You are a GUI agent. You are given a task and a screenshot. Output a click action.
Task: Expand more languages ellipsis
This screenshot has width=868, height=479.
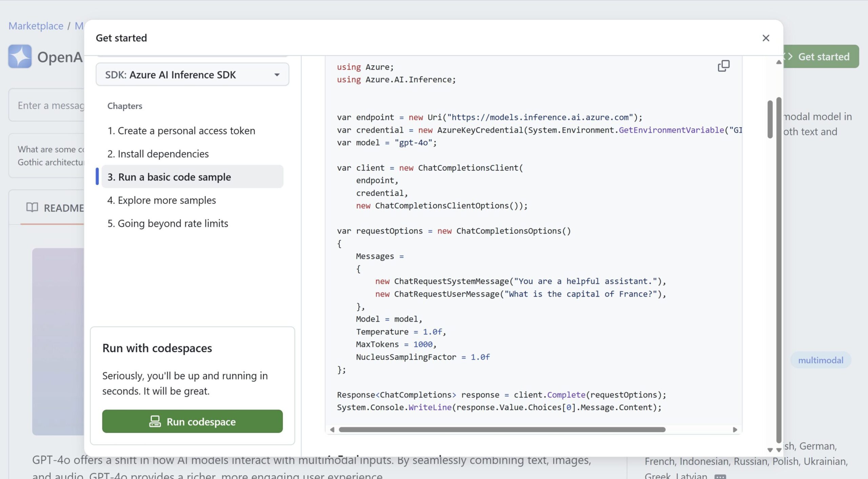point(720,476)
